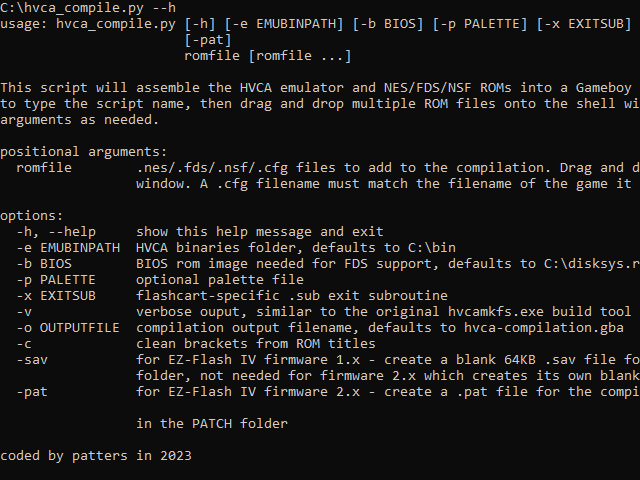This screenshot has width=640, height=480.
Task: Click the "romfile [romfile ...]" usage text
Action: pyautogui.click(x=269, y=55)
